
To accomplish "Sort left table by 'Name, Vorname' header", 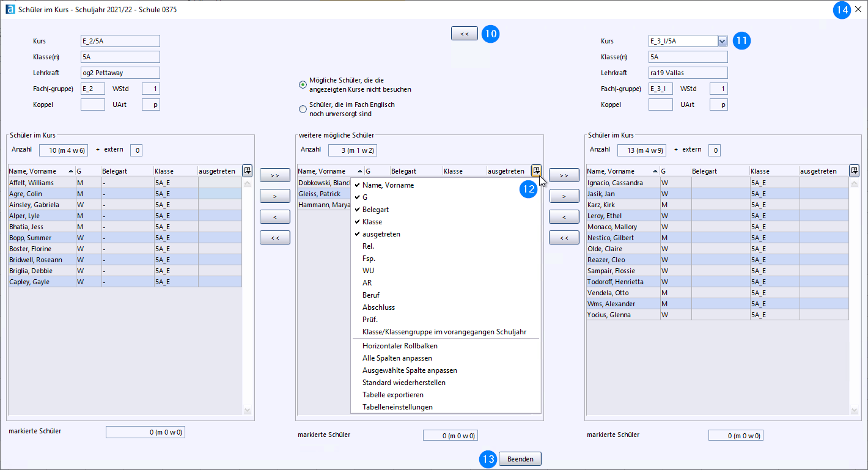I will coord(42,171).
